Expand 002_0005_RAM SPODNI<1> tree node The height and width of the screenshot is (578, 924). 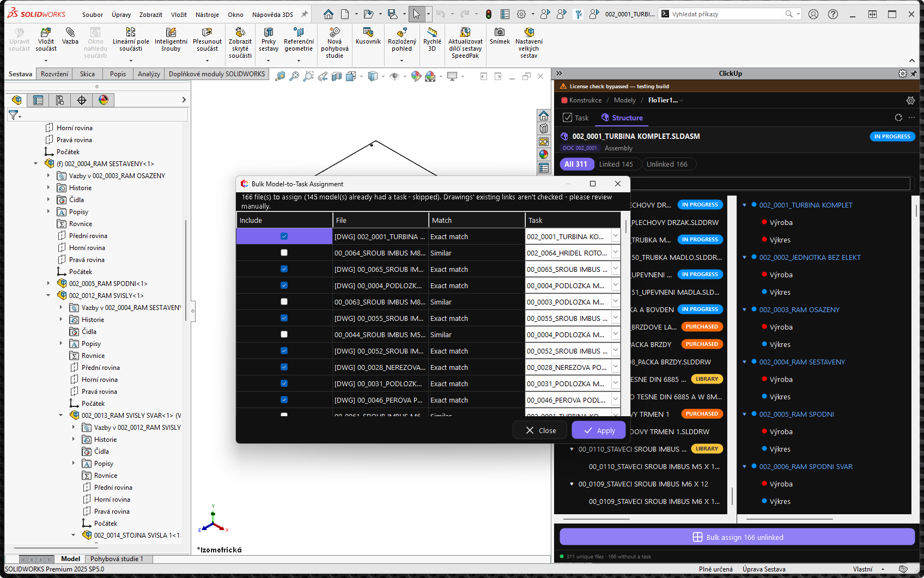[x=48, y=283]
